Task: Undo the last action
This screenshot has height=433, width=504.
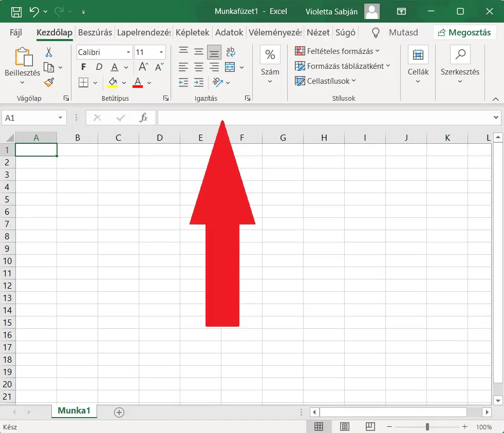Action: pos(34,12)
